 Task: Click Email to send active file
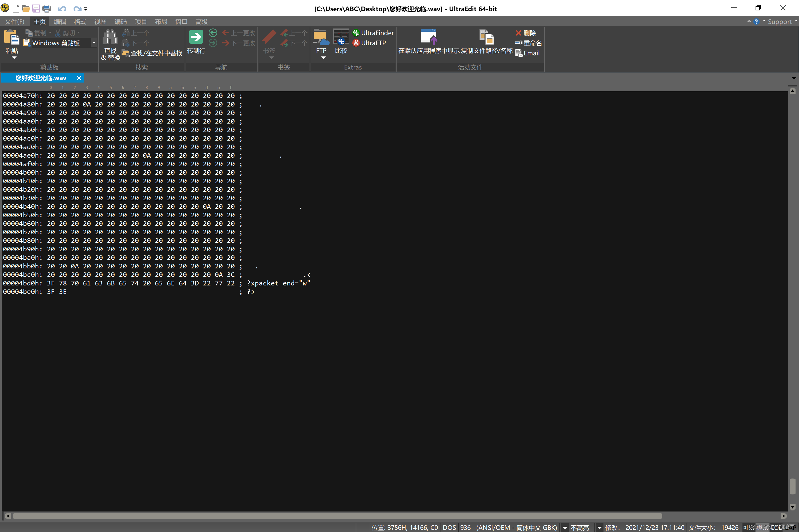point(527,53)
